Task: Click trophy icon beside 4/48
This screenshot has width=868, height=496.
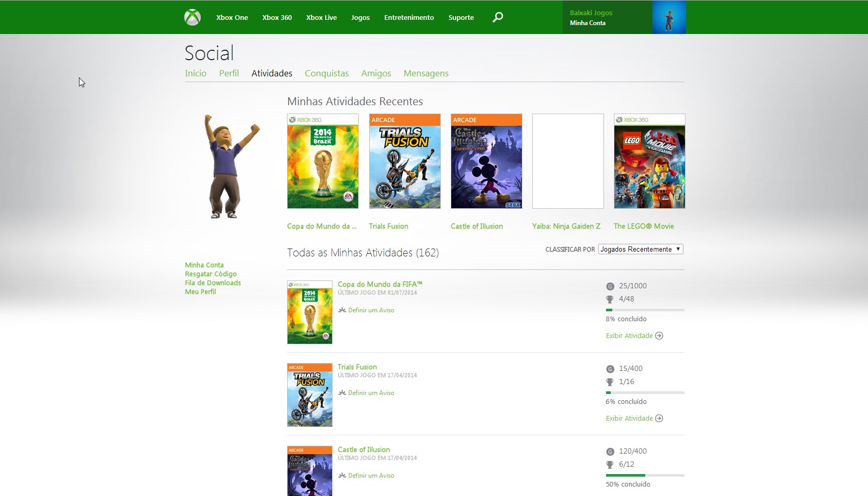Action: [x=610, y=299]
